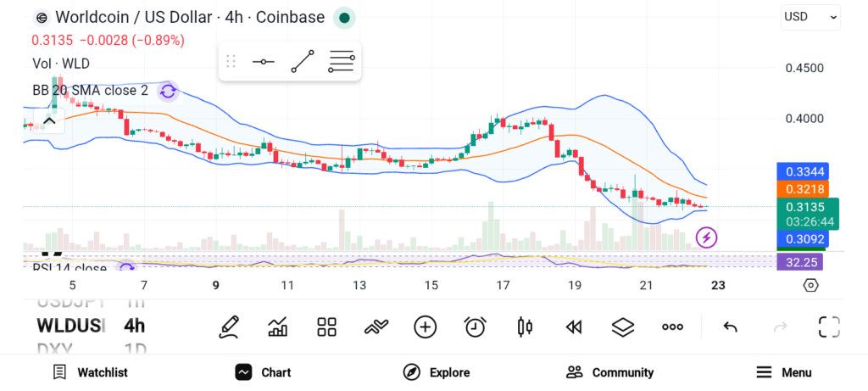The height and width of the screenshot is (391, 868).
Task: Open the drawing tools pencil icon
Action: 227,327
